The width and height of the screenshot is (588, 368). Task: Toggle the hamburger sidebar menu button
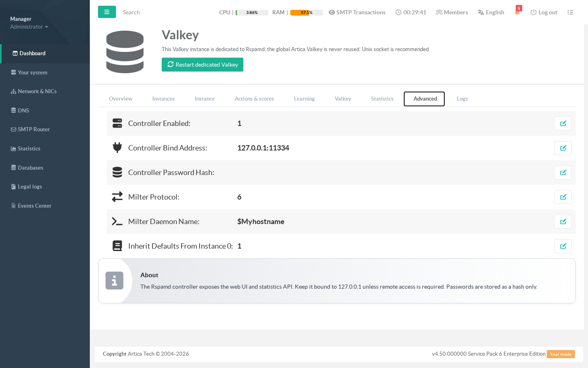pos(107,12)
